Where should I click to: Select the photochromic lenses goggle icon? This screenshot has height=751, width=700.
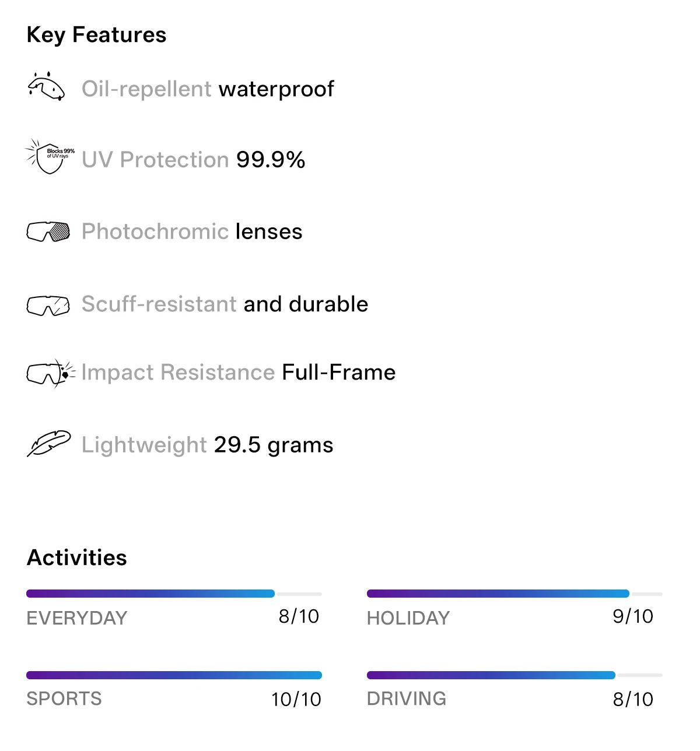48,231
